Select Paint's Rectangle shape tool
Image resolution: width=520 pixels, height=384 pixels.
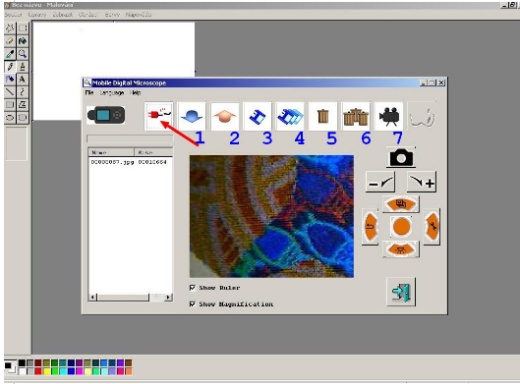pyautogui.click(x=10, y=105)
